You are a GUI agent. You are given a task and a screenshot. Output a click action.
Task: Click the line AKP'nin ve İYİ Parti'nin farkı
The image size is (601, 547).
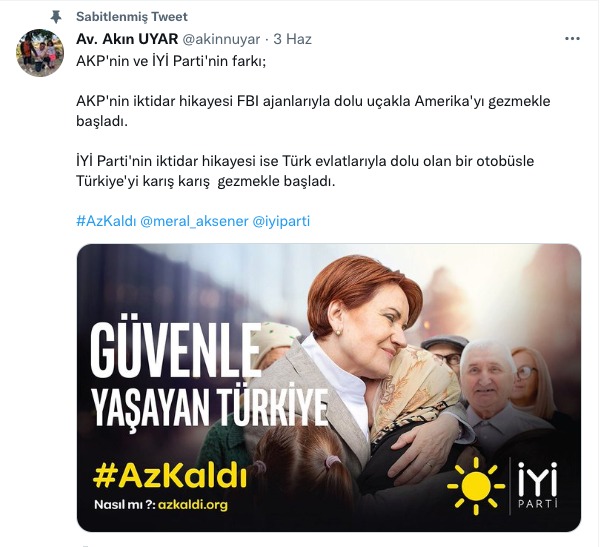171,61
